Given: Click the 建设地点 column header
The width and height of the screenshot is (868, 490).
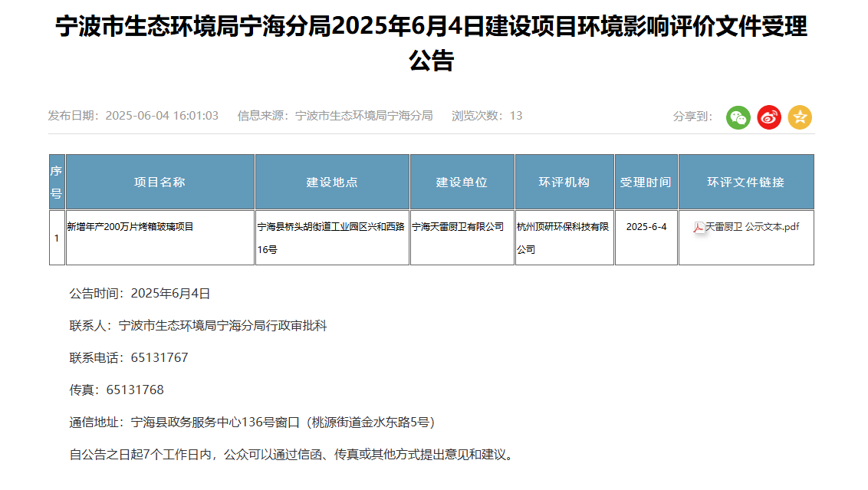Looking at the screenshot, I should click(332, 183).
